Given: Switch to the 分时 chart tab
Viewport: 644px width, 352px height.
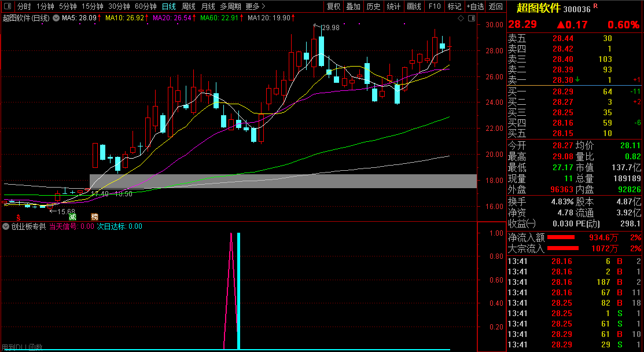Looking at the screenshot, I should click(24, 7).
